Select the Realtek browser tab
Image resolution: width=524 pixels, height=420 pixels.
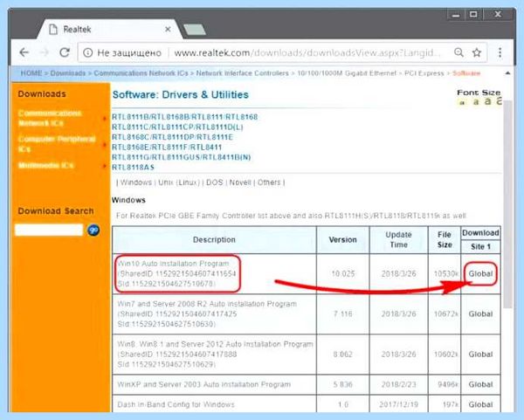[x=110, y=30]
